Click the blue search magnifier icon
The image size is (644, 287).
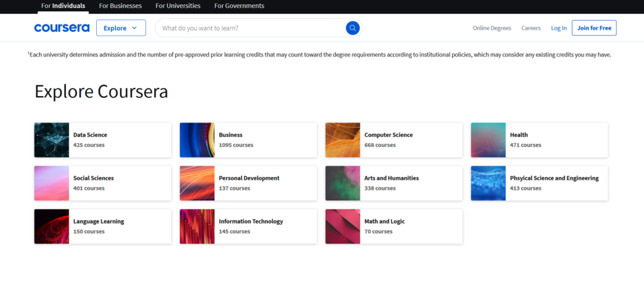[x=352, y=28]
